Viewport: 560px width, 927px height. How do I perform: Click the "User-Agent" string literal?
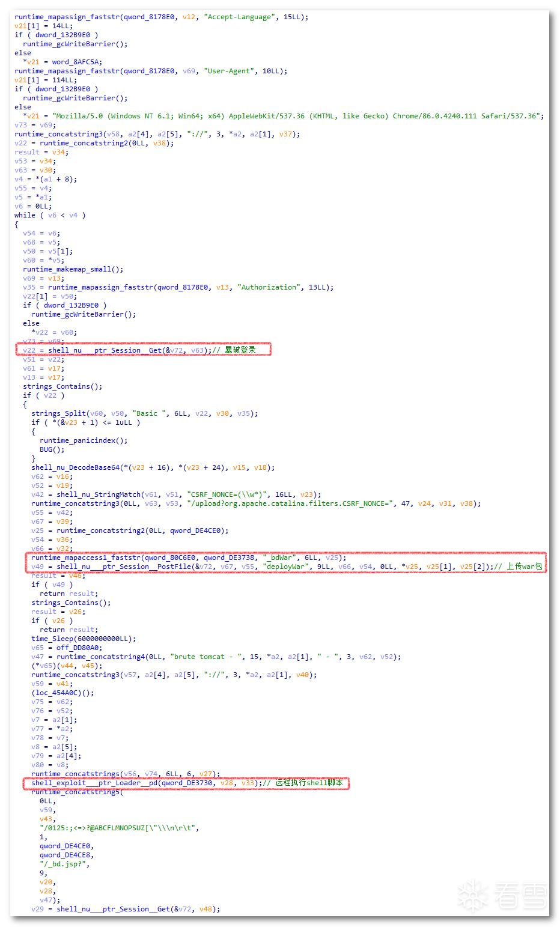click(x=228, y=71)
